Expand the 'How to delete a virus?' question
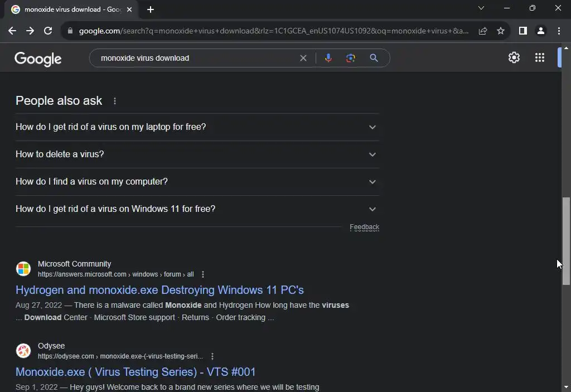Screen dimensions: 571x392 coord(197,154)
